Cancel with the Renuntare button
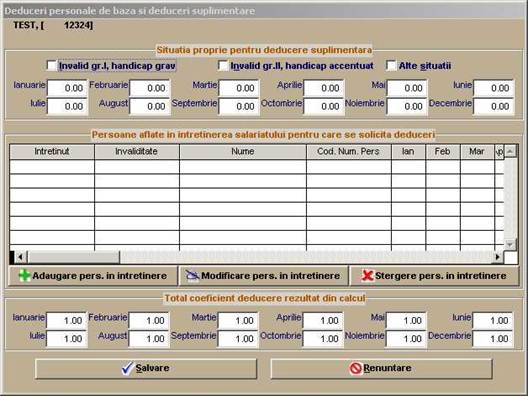 click(x=382, y=369)
